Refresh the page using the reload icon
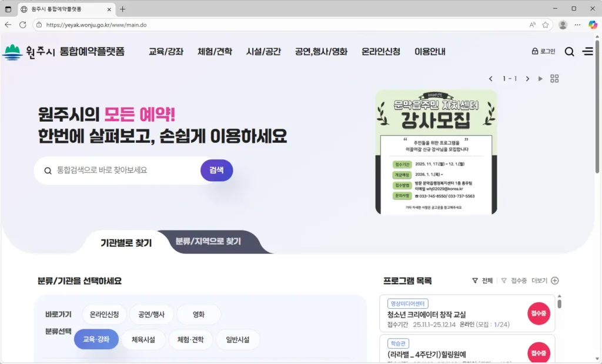Screen dimensions: 602x364 pyautogui.click(x=22, y=25)
